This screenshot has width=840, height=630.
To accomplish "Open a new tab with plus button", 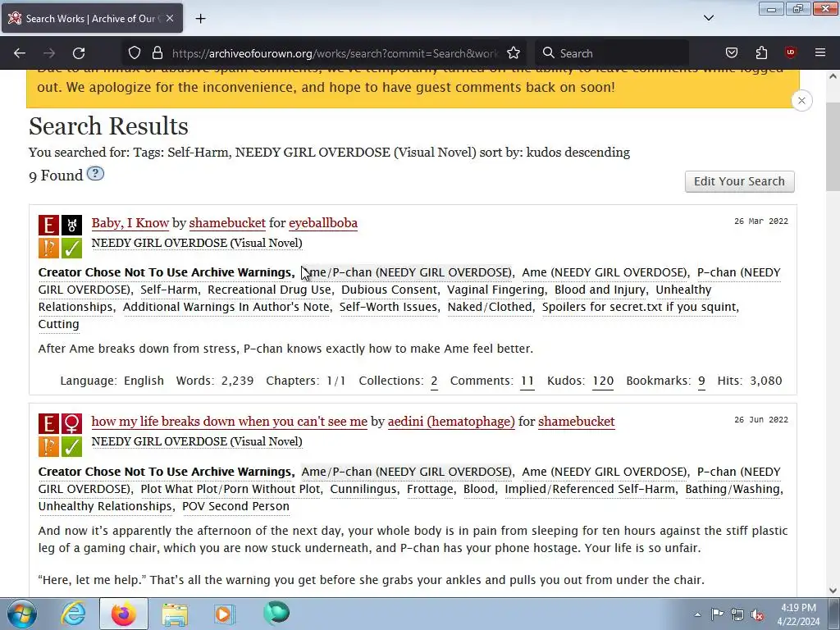I will [x=200, y=19].
